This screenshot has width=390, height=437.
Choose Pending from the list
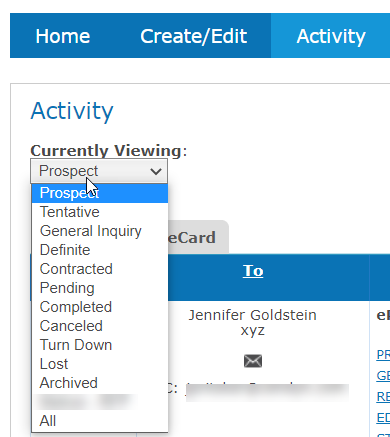point(100,288)
